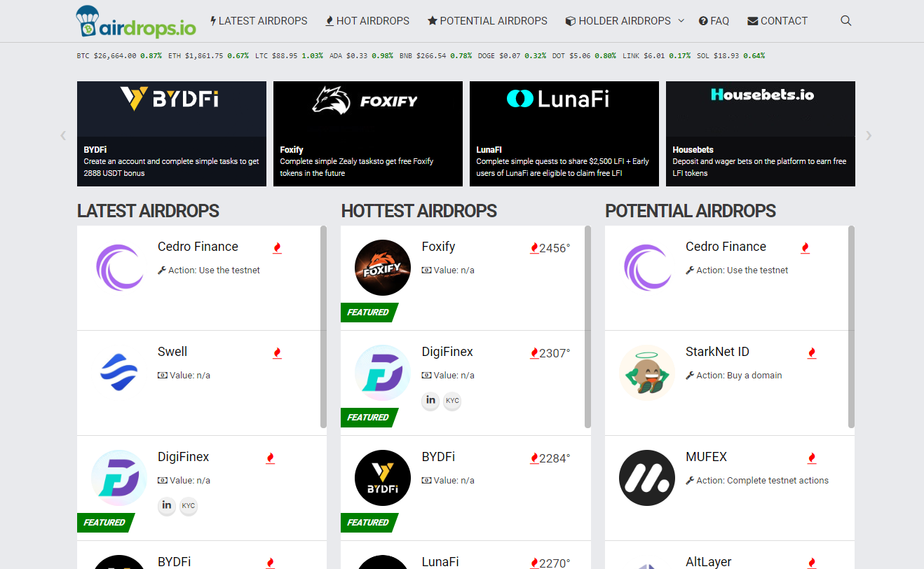Click LinkedIn badge under DigiFinex in Latest

point(167,505)
